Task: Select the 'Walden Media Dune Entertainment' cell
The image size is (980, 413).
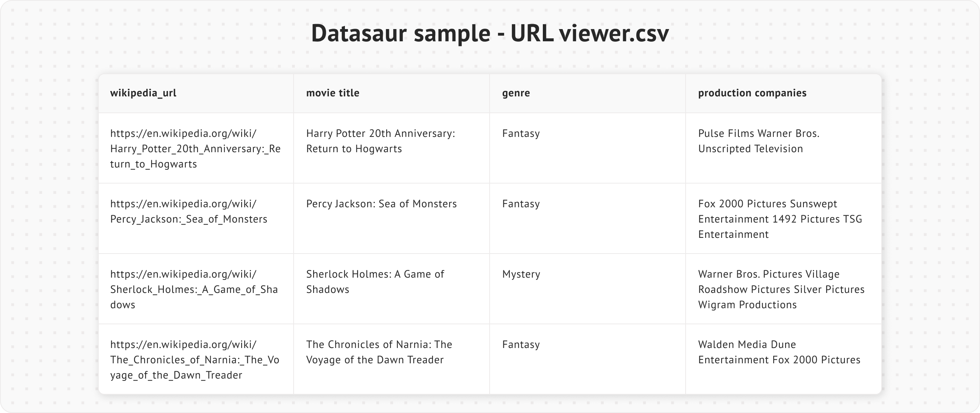Action: point(779,352)
